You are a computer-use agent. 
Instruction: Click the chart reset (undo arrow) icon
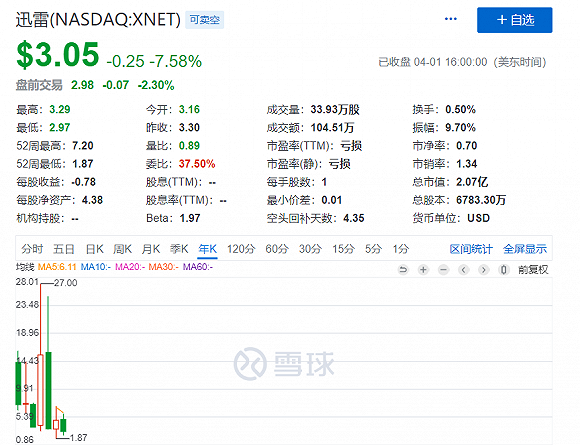403,270
